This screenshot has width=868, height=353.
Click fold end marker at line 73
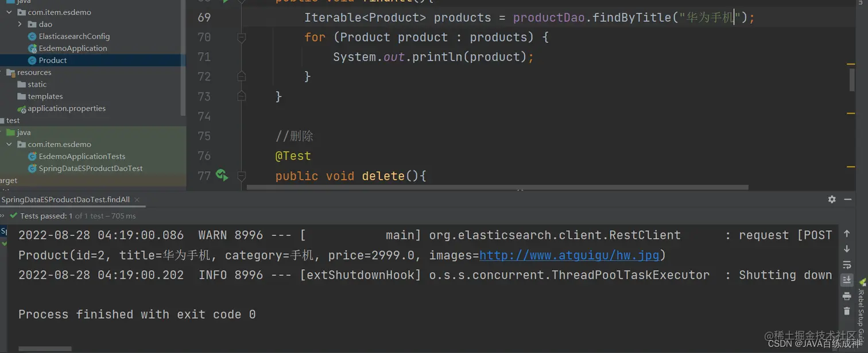click(x=242, y=96)
